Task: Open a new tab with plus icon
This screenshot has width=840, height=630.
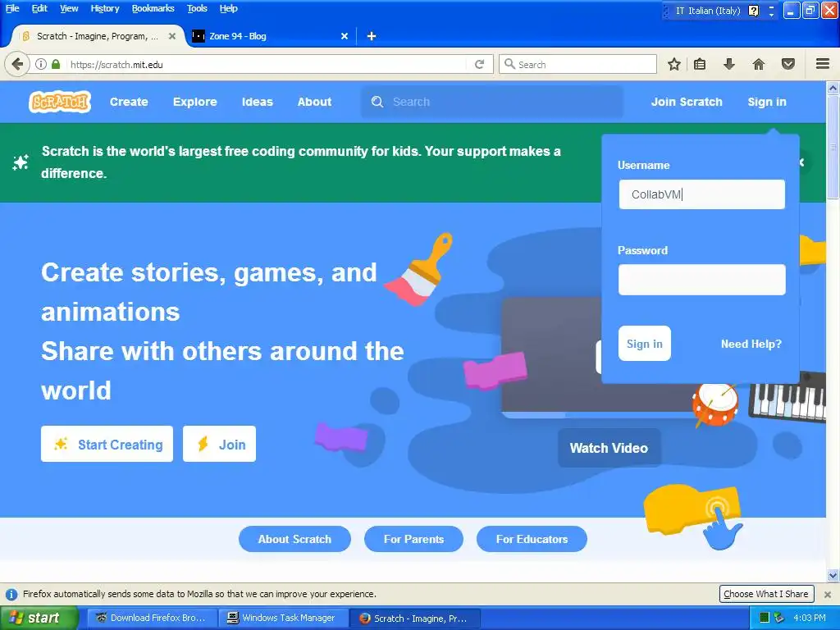Action: [x=372, y=36]
